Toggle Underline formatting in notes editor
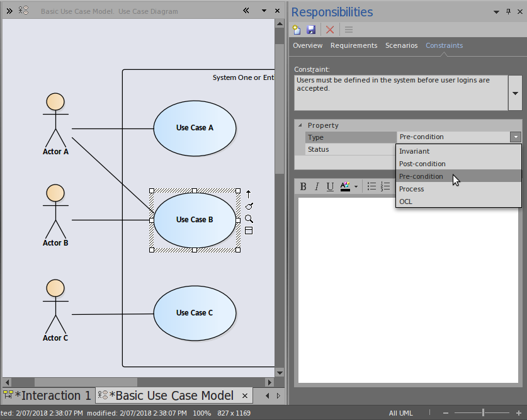The height and width of the screenshot is (420, 527). pyautogui.click(x=330, y=186)
